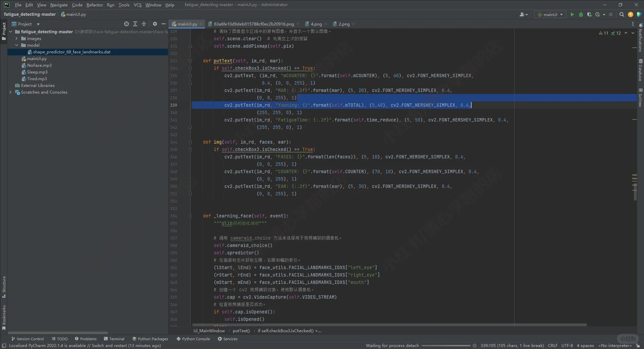Open the Services tool window
Image resolution: width=644 pixels, height=349 pixels.
click(x=228, y=339)
